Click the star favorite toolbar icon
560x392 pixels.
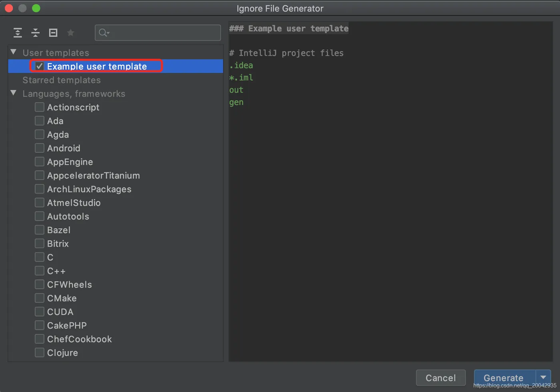pos(71,33)
